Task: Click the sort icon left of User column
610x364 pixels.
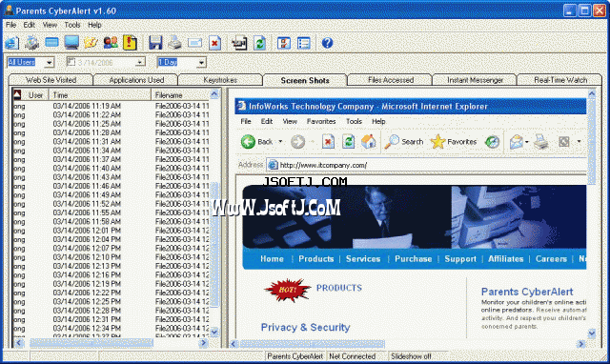Action: point(17,94)
